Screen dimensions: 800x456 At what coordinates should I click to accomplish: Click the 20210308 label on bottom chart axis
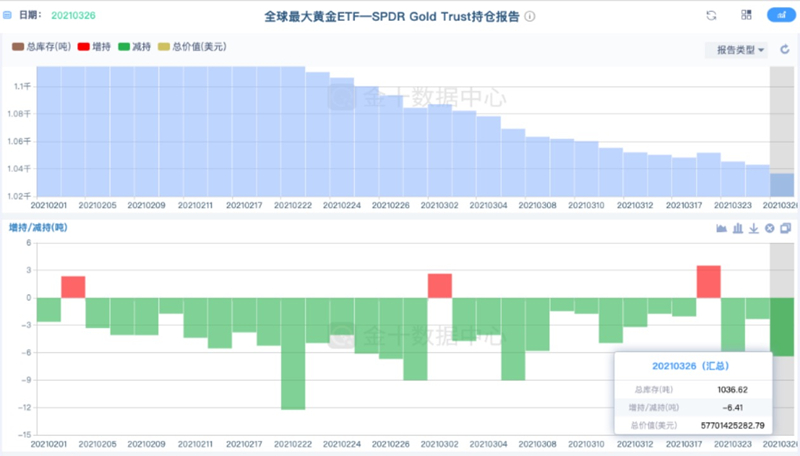[x=537, y=444]
